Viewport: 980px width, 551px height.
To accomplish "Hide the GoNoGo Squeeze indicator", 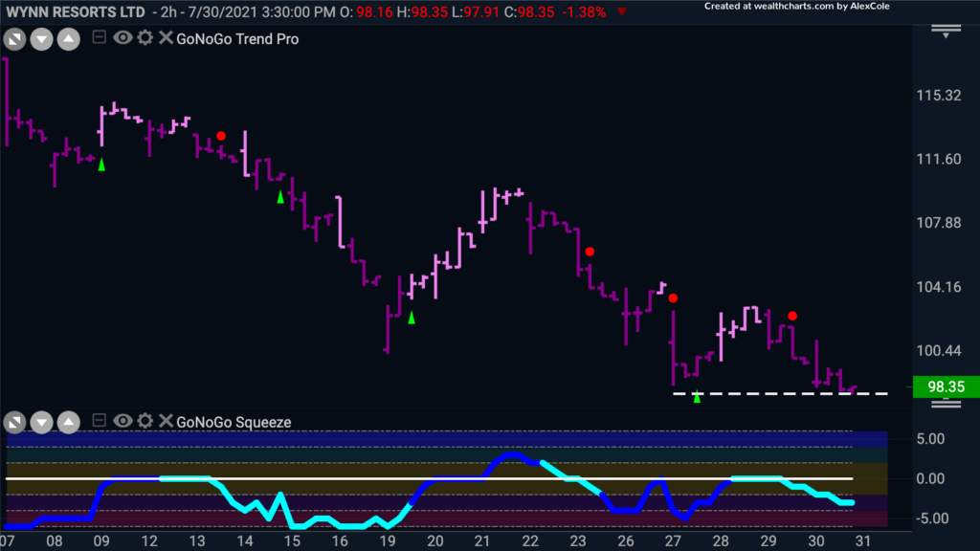I will tap(122, 421).
